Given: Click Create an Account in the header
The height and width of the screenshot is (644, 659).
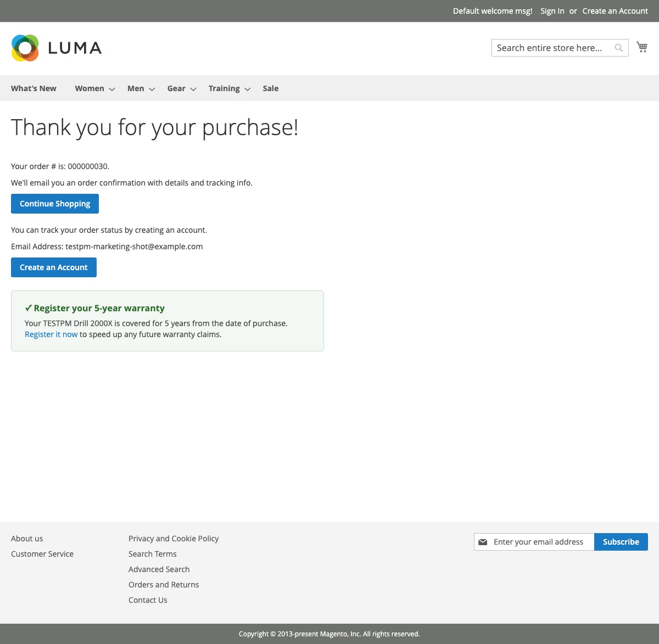Looking at the screenshot, I should [x=615, y=11].
